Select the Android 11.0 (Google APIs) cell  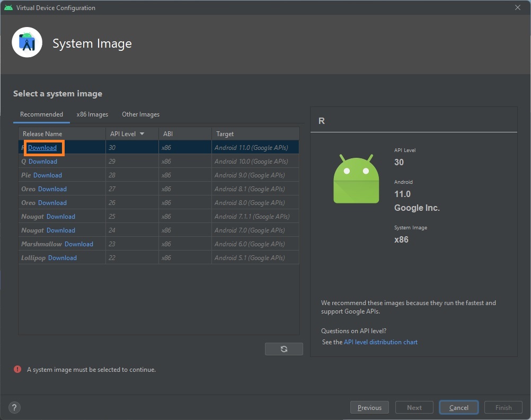(255, 148)
